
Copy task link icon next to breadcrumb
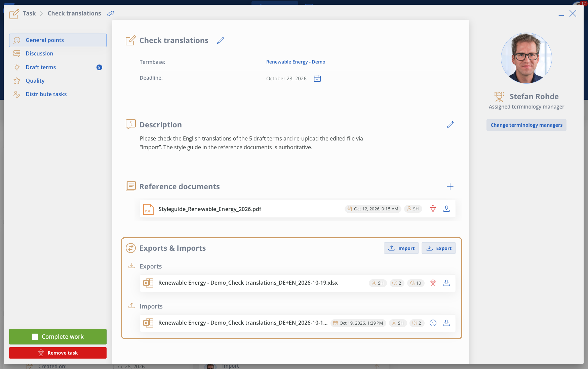pos(111,13)
